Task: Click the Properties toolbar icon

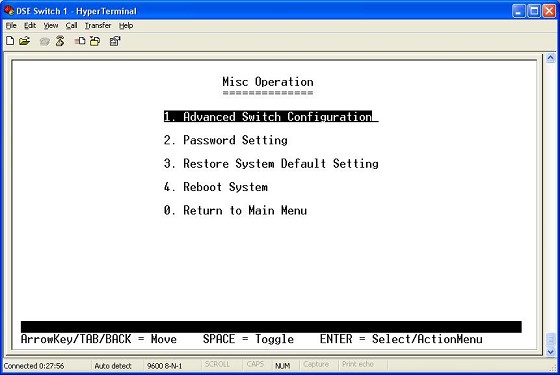Action: (x=115, y=41)
